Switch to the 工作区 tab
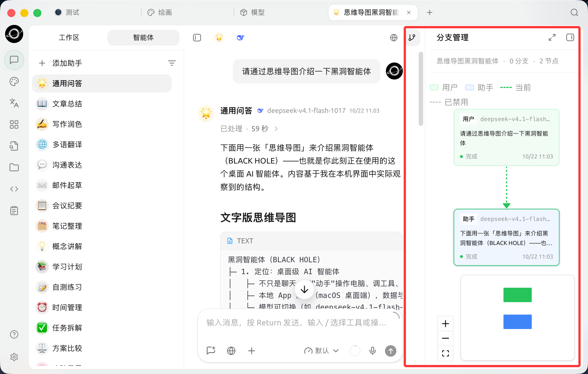The image size is (588, 374). pyautogui.click(x=69, y=38)
